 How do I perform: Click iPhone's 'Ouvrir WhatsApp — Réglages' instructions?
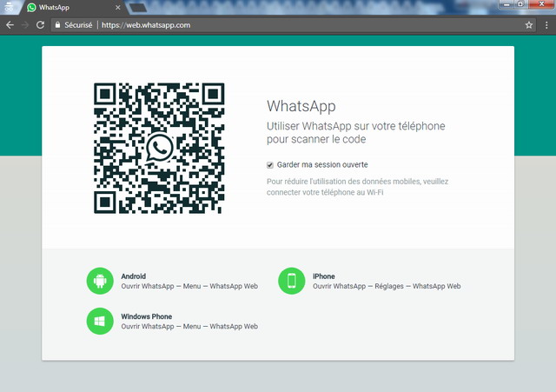(x=387, y=286)
